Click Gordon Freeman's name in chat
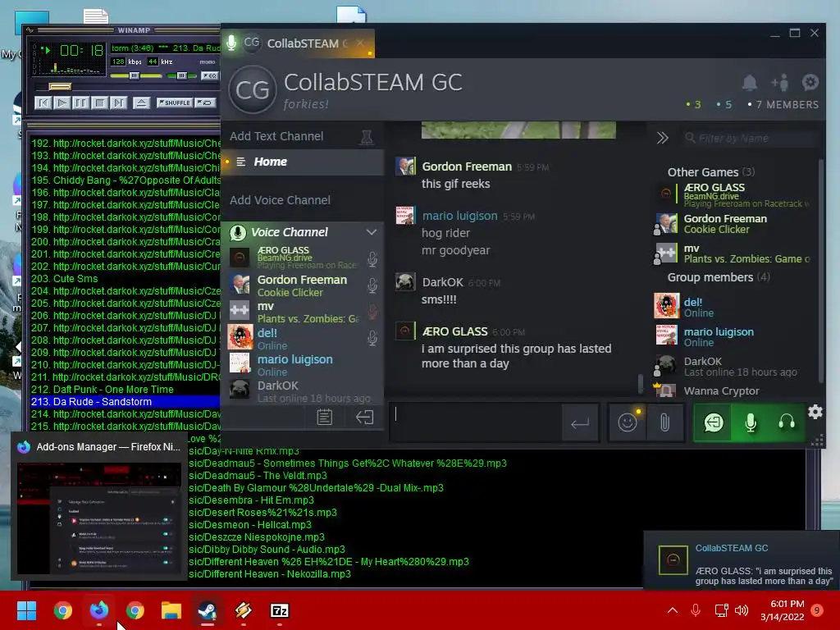 coord(467,167)
